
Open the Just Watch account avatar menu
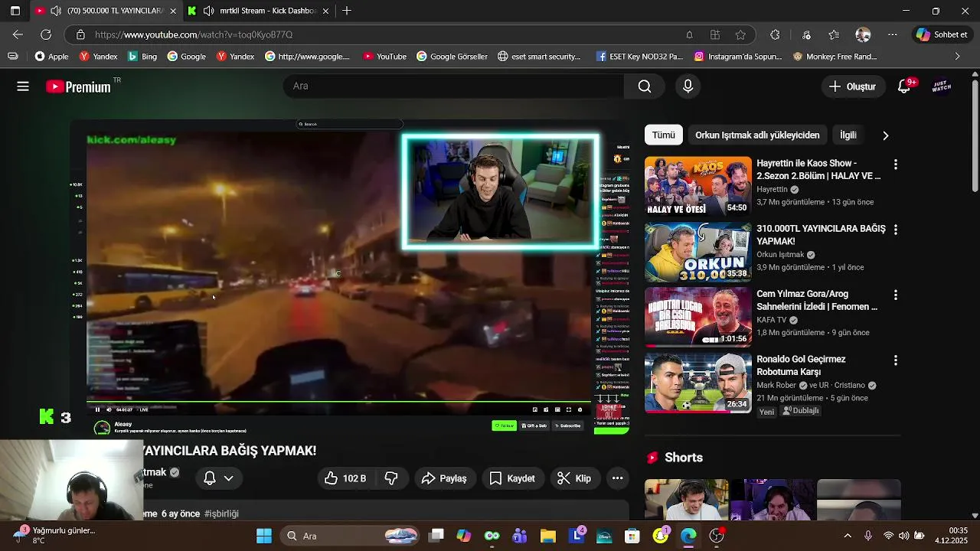coord(942,86)
